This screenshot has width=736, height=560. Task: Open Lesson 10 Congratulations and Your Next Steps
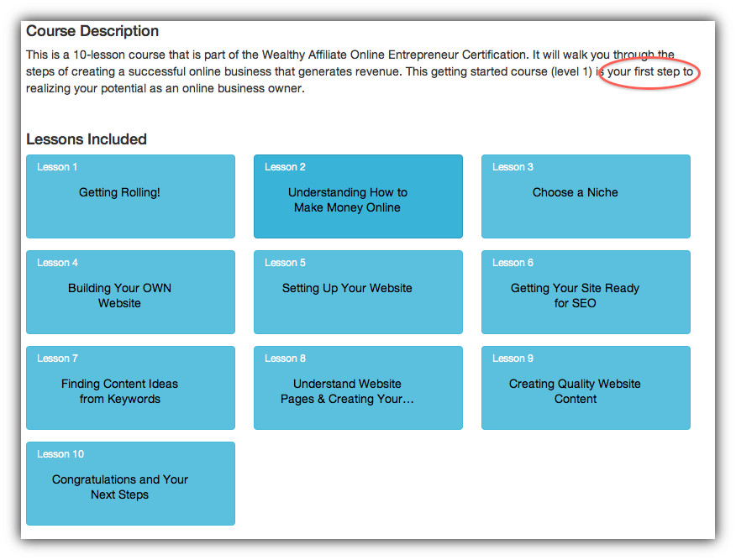[x=130, y=484]
